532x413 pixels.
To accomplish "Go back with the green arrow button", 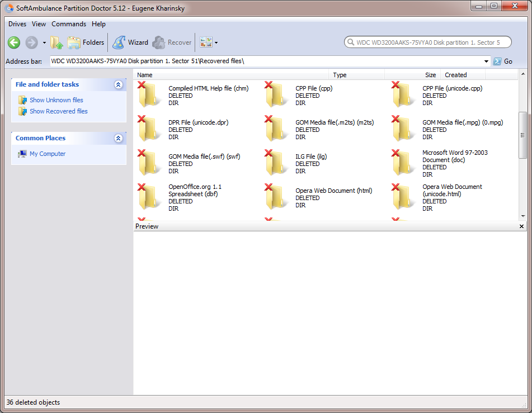I will pos(14,42).
